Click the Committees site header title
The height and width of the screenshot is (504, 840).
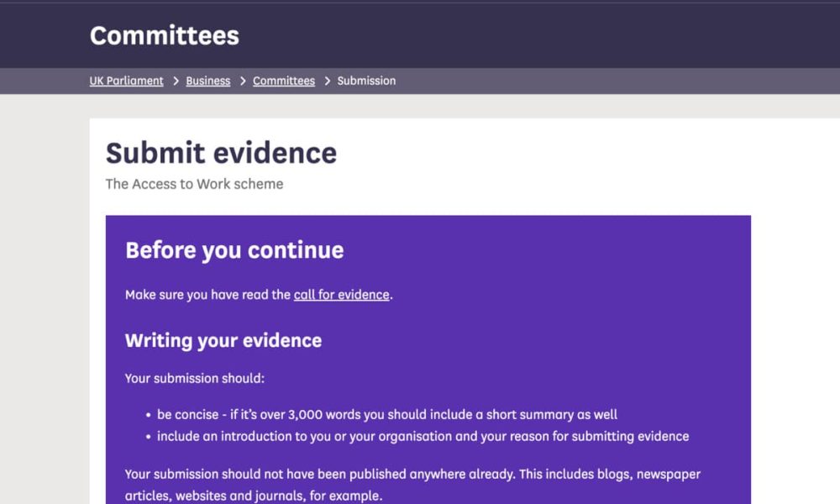click(x=164, y=35)
